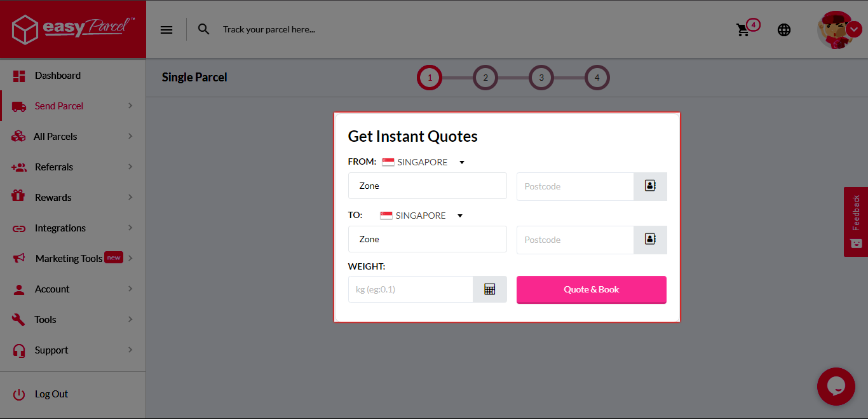Click the parcel tracking search icon
The image size is (868, 419).
pyautogui.click(x=203, y=29)
